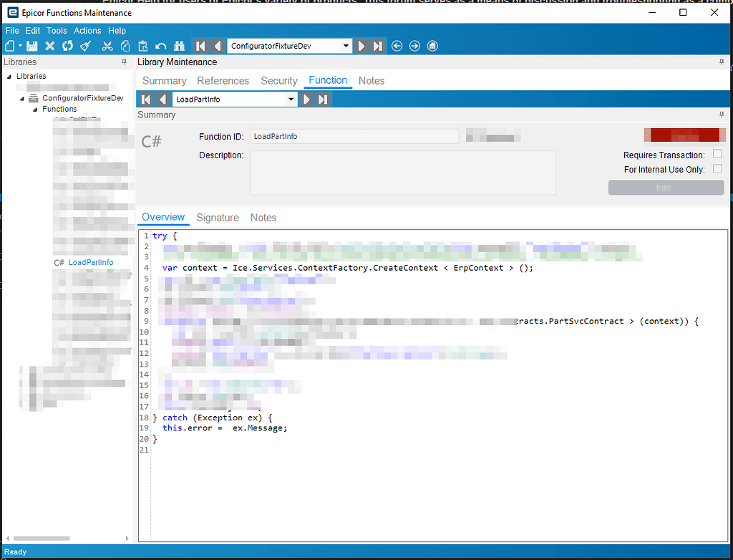Click the disabled Edit button
733x560 pixels.
point(666,188)
